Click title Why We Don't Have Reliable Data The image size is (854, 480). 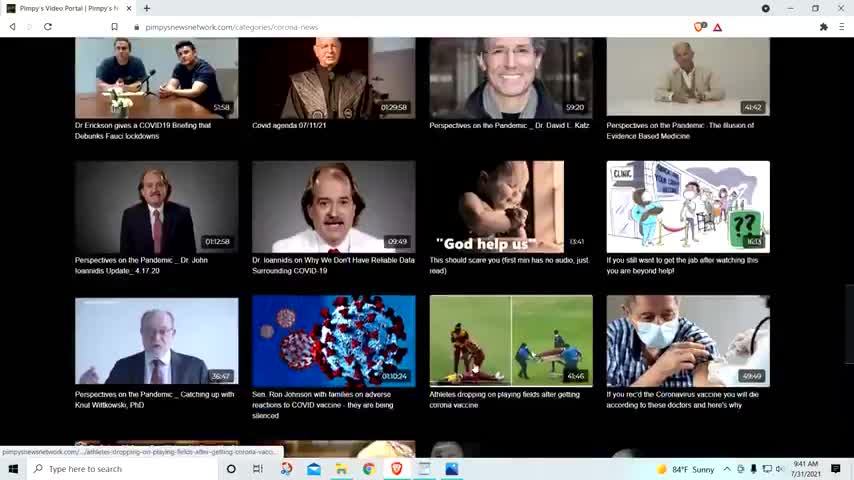click(333, 265)
